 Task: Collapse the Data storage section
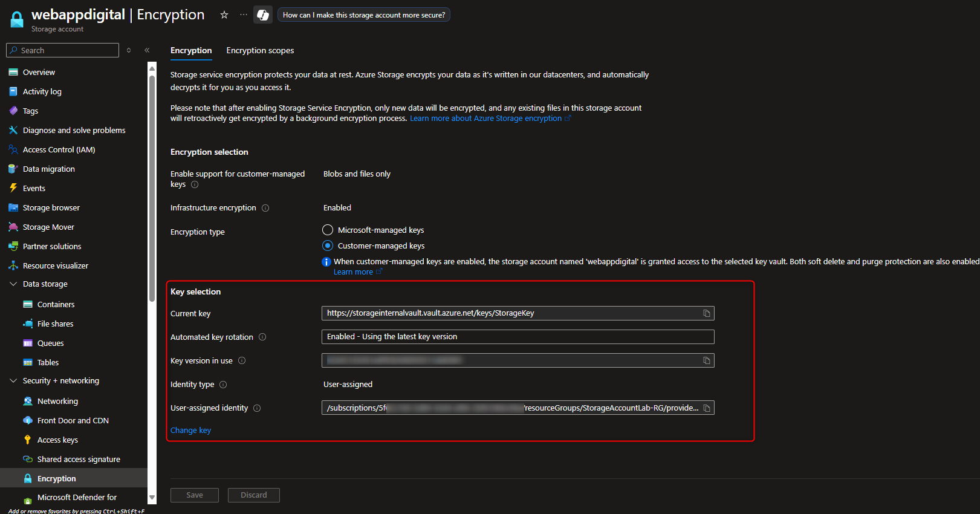13,284
